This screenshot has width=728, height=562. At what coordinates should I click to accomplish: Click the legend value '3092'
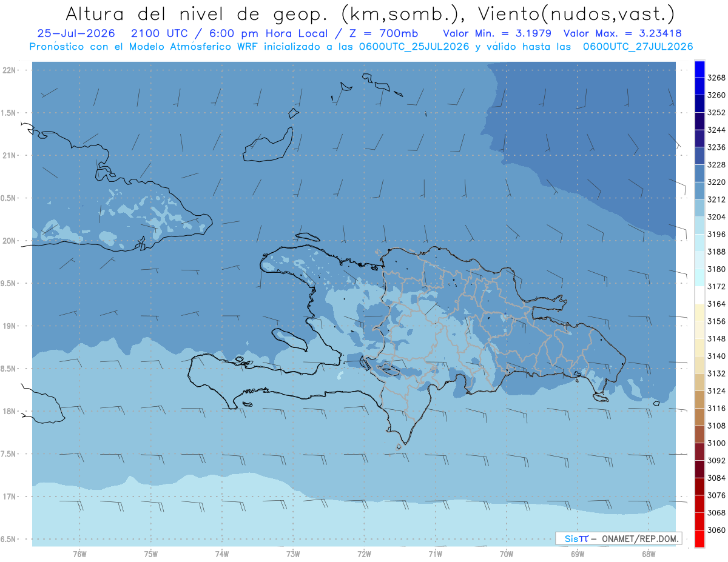pyautogui.click(x=716, y=461)
